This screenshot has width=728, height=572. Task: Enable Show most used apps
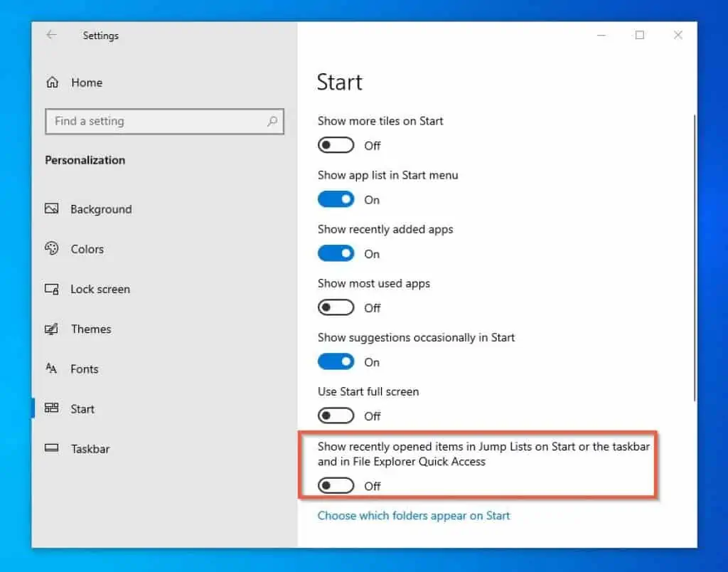pos(336,307)
